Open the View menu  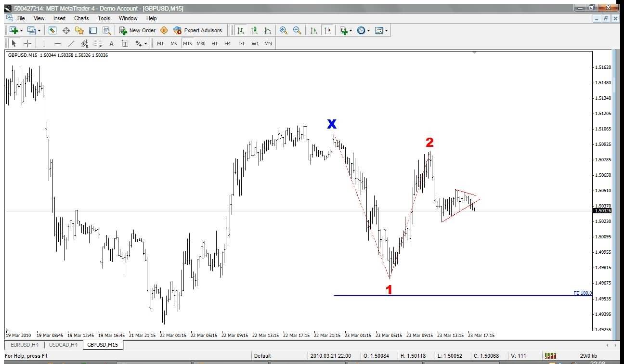[x=39, y=18]
